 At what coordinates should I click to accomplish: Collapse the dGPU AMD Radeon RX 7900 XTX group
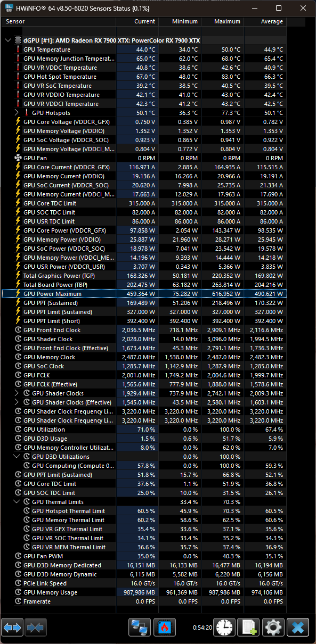coord(7,40)
